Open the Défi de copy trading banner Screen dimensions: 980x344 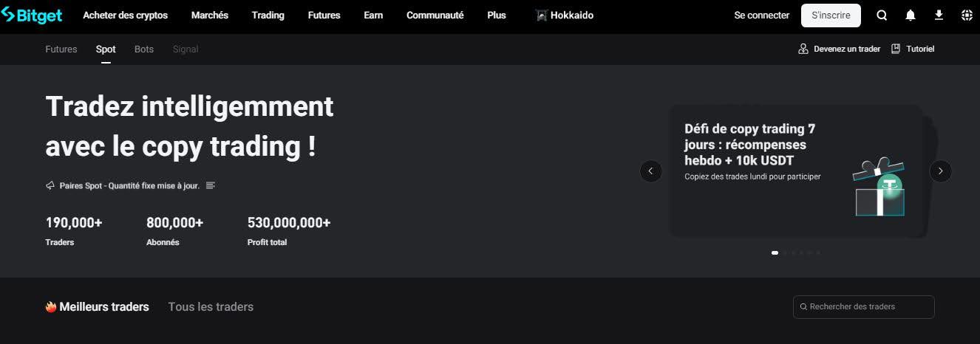[795, 171]
